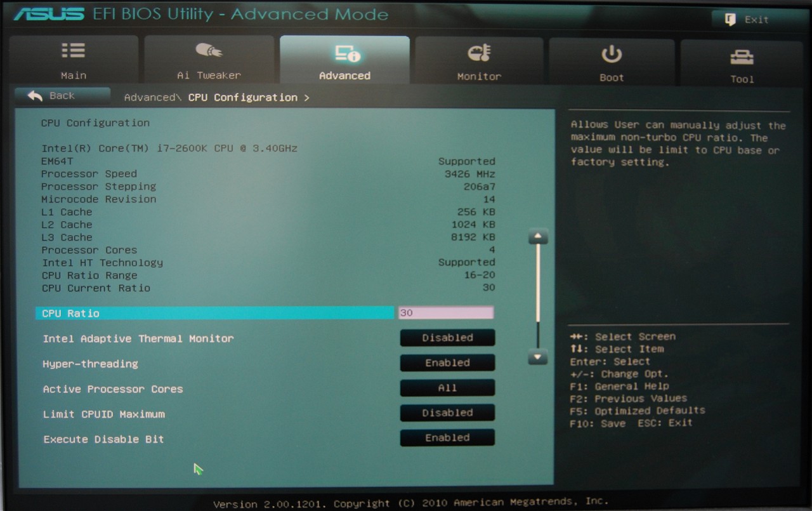
Task: Click the Tool tab printer-like icon
Action: click(742, 57)
